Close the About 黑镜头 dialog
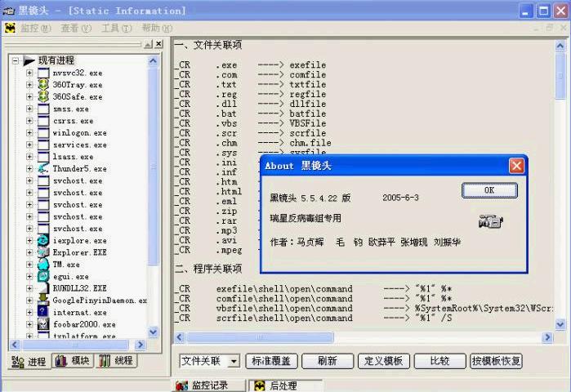 516,166
